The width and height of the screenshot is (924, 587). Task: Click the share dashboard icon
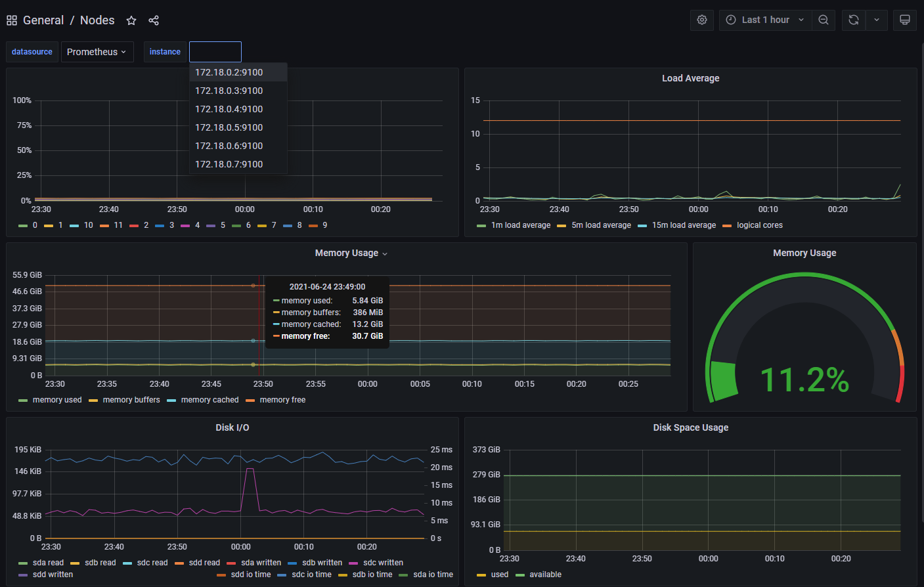tap(153, 20)
